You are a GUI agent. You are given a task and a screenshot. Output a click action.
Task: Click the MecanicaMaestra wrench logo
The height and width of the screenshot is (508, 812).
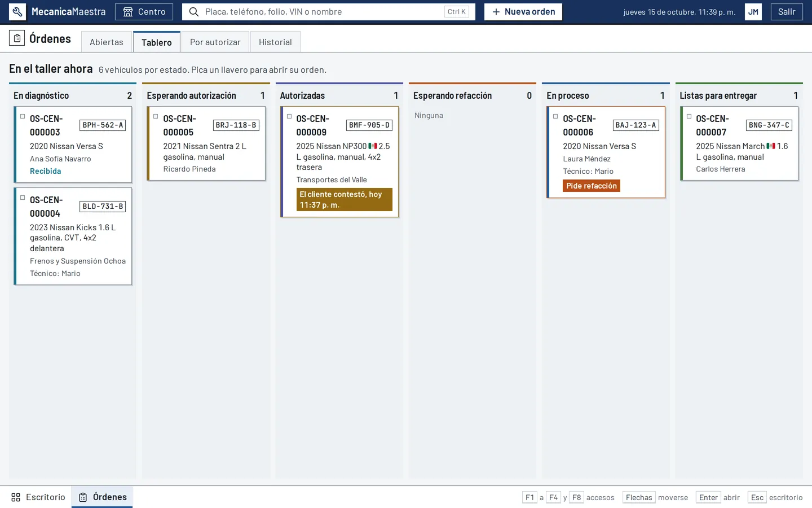click(17, 12)
